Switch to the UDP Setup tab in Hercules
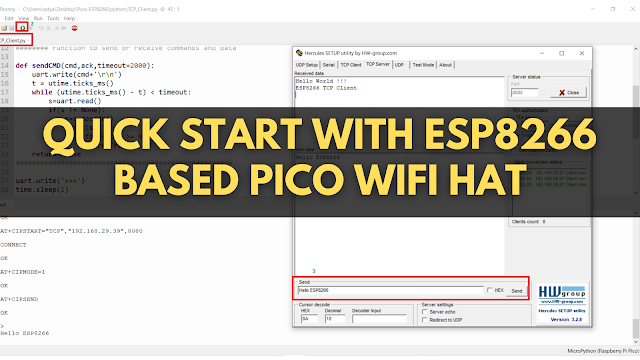 [x=307, y=65]
